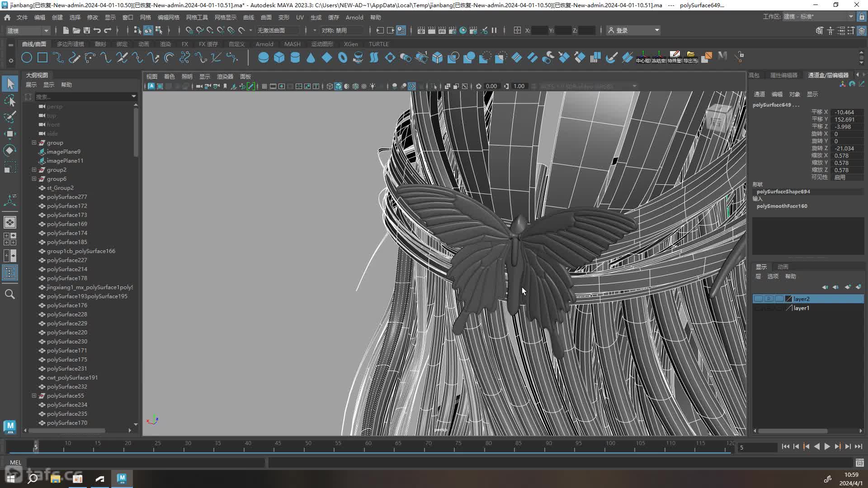Open the workspace dropdown 建模 - 标准
The width and height of the screenshot is (868, 488).
(x=818, y=17)
